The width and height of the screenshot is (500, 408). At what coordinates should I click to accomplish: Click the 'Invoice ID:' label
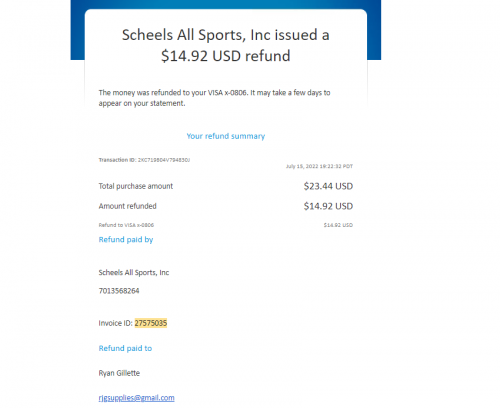coord(115,323)
